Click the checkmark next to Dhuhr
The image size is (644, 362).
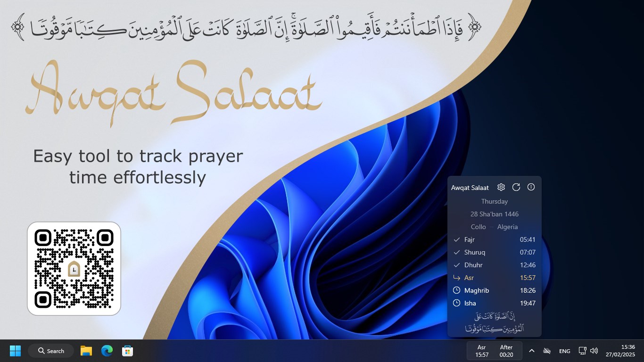click(456, 265)
